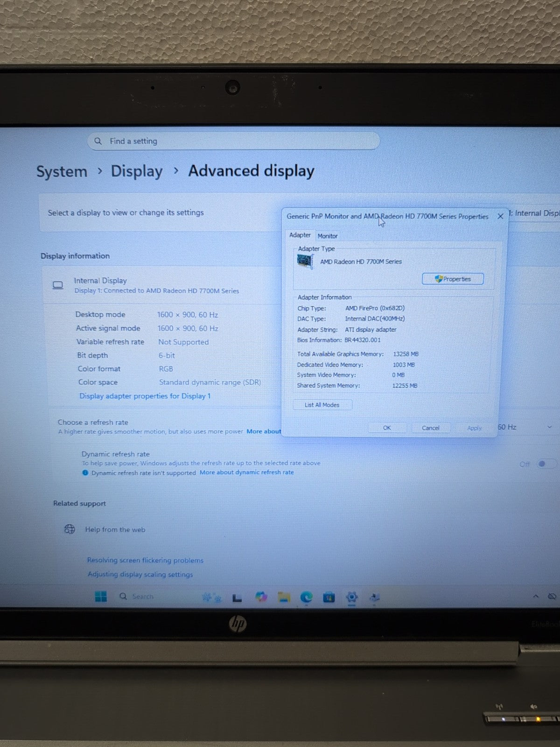Select the Adapter String ATI display adapter text
This screenshot has width=560, height=747.
[x=371, y=330]
